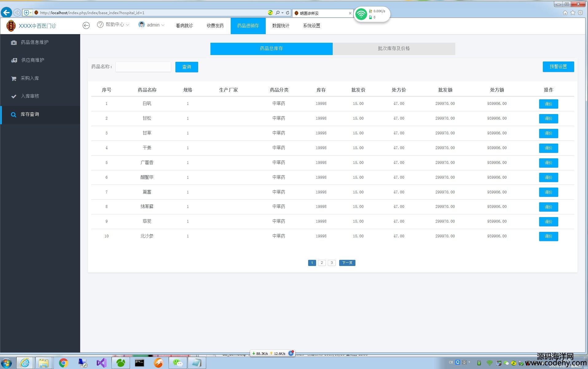Go to page 2 of results
Viewport: 588px width, 369px height.
tap(322, 263)
